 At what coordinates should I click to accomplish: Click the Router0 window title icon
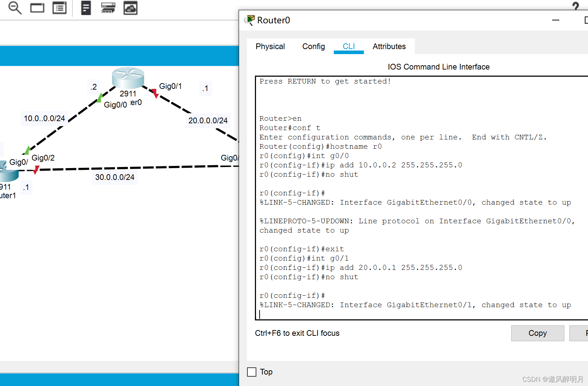[x=250, y=20]
